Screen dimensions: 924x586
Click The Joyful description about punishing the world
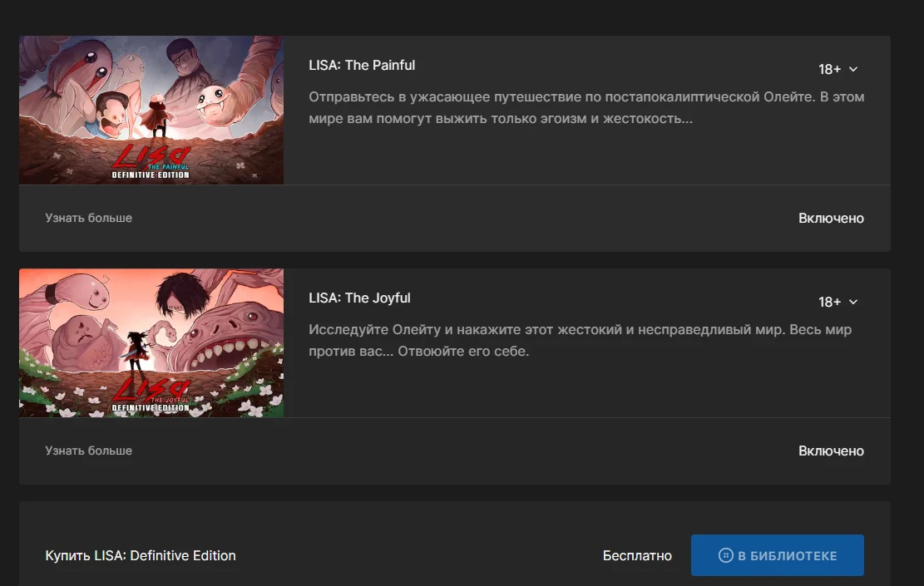581,340
